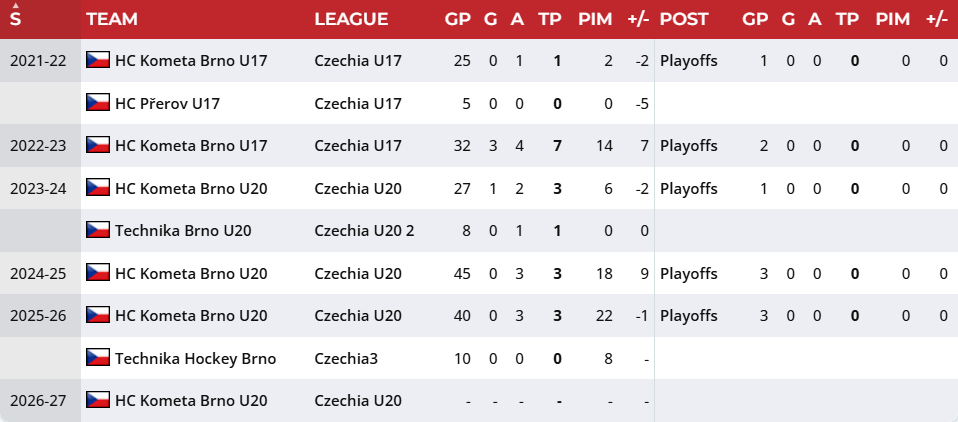Open the Technika Hockey Brno team link
Viewport: 958px width, 422px height.
tap(196, 358)
